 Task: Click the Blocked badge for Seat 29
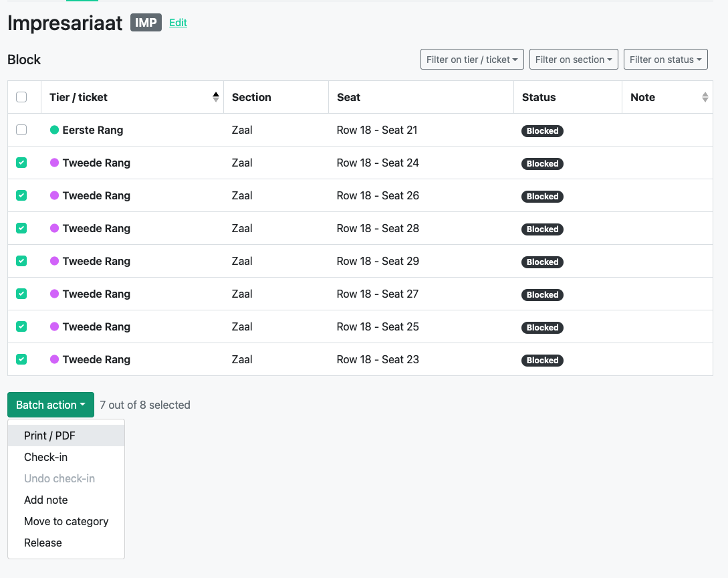(x=542, y=262)
